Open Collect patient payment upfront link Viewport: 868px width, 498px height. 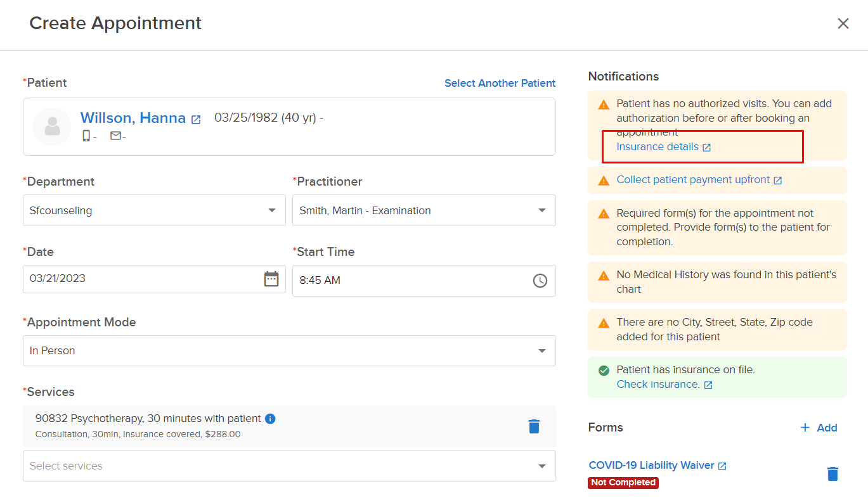(693, 180)
